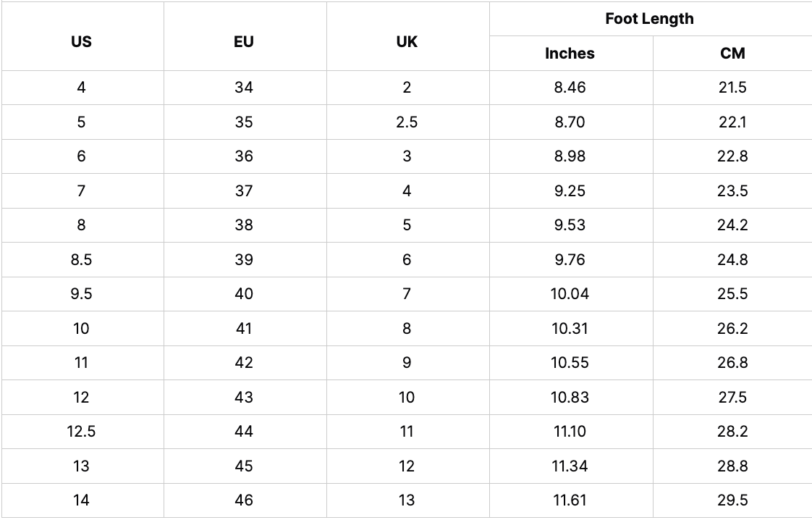Select US size 12.5 cell
Screen dimensions: 812x520
pyautogui.click(x=82, y=432)
